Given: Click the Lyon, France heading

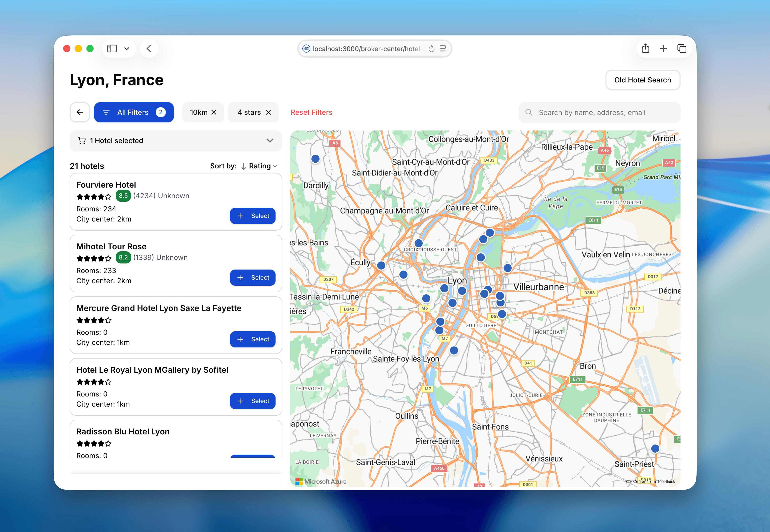Looking at the screenshot, I should point(117,80).
